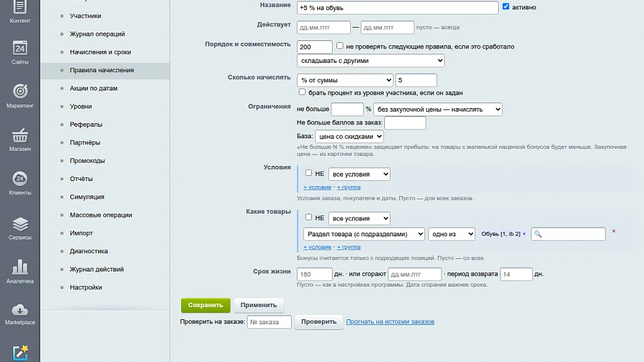Click the или сгорают date field
Image resolution: width=644 pixels, height=362 pixels.
coord(414,274)
